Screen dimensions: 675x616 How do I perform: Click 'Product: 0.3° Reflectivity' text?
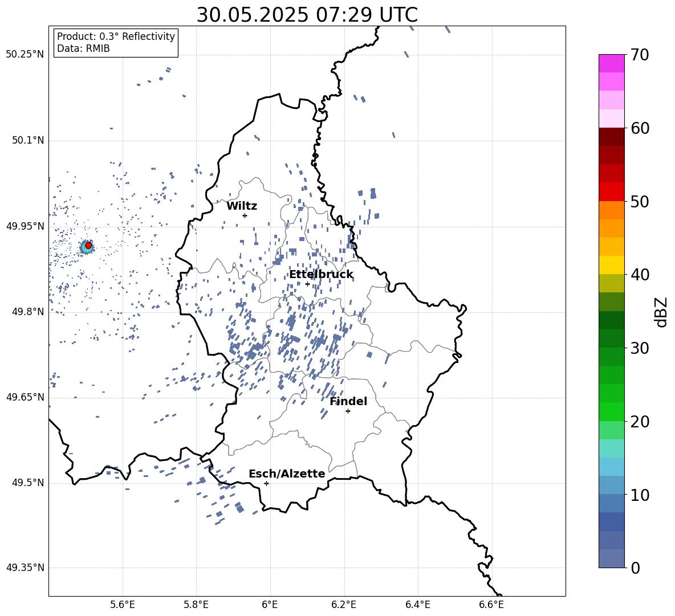(x=116, y=36)
